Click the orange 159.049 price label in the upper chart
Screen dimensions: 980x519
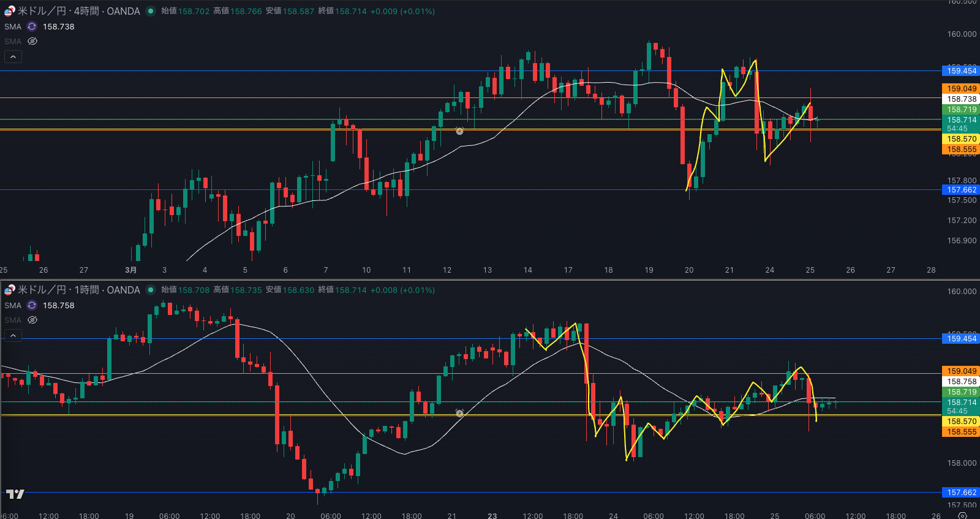pyautogui.click(x=961, y=89)
